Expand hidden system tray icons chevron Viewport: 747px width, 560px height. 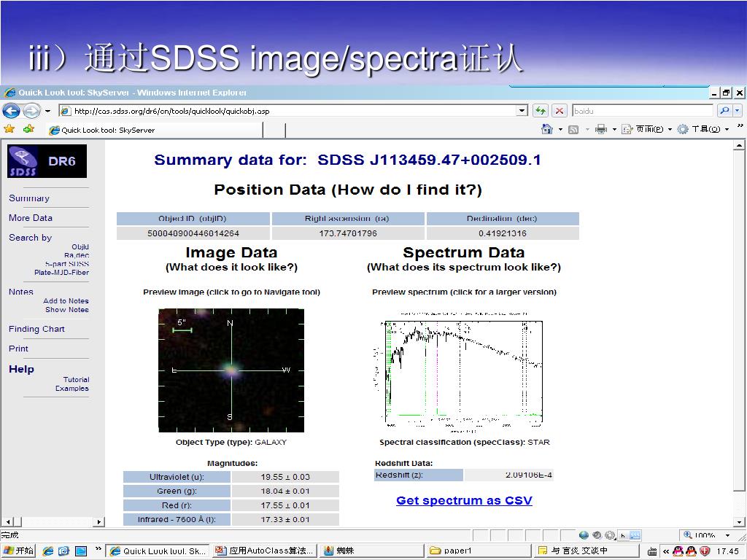(666, 551)
